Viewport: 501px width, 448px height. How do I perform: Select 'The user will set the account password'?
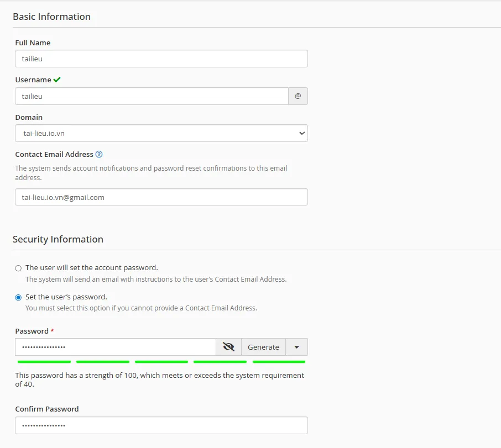pyautogui.click(x=17, y=267)
